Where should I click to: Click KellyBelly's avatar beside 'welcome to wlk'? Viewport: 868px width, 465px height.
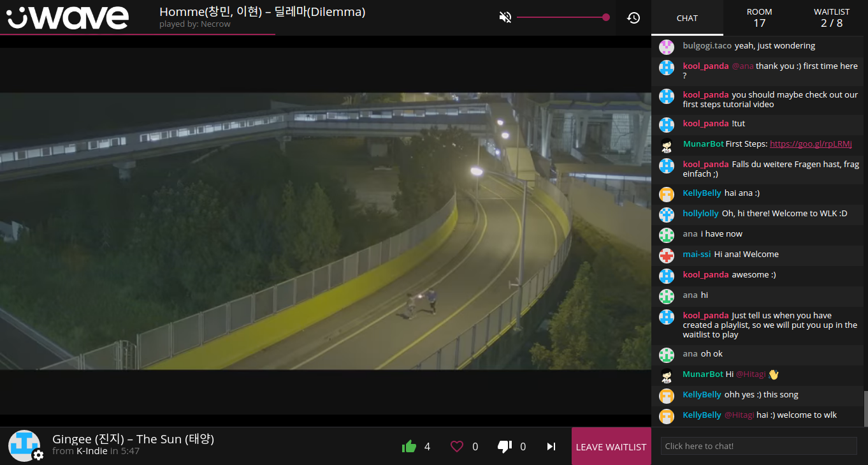coord(667,416)
